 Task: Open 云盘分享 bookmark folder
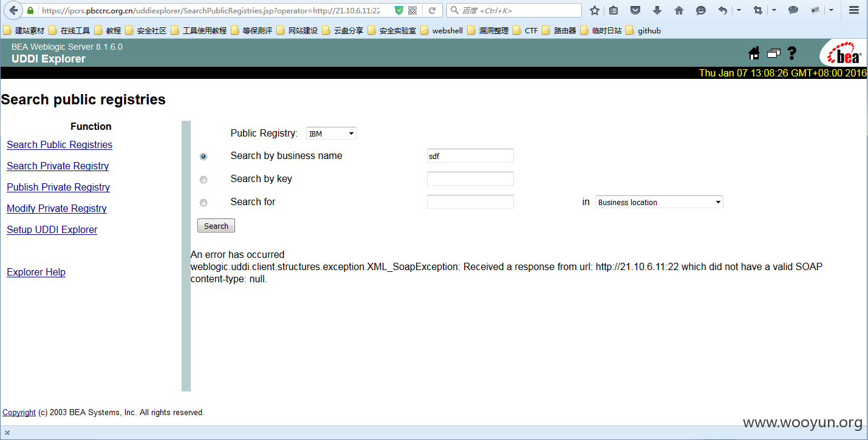click(343, 30)
